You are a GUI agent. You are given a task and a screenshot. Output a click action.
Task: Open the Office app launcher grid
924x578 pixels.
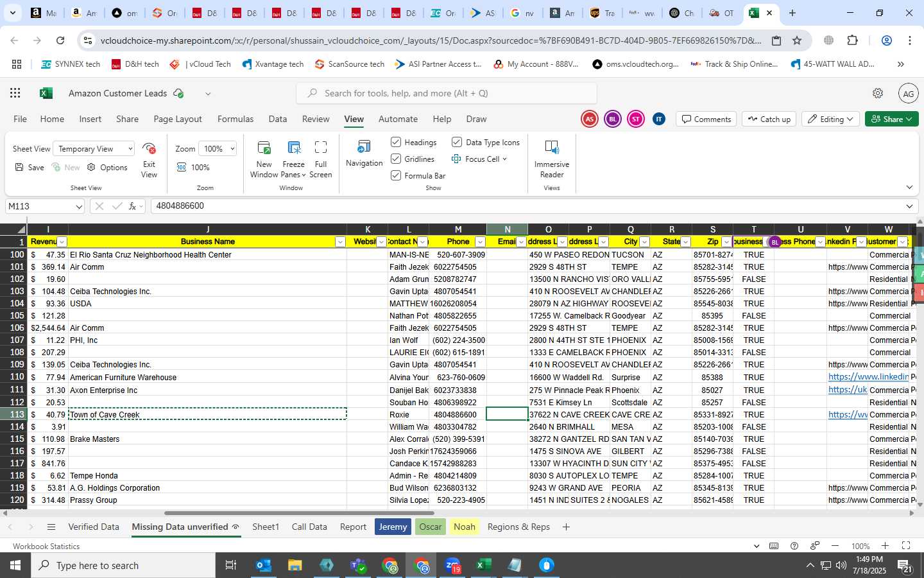point(15,93)
